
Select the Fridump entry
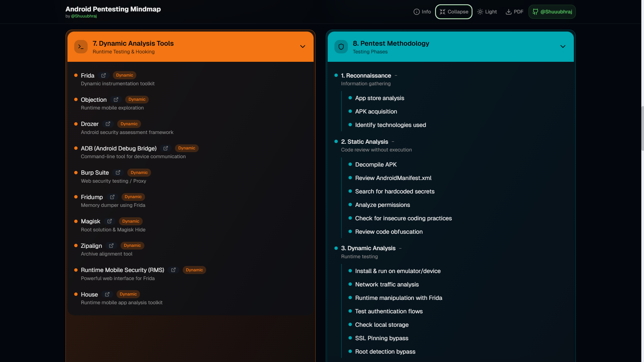pos(92,197)
